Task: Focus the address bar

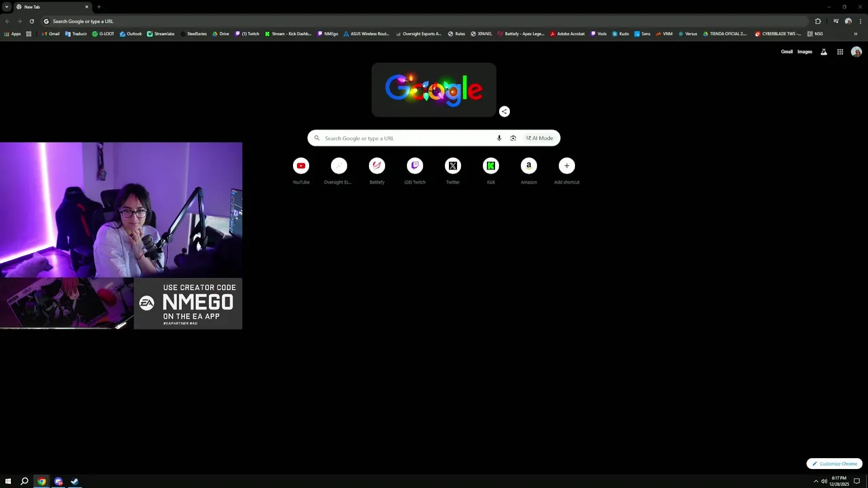Action: click(424, 21)
